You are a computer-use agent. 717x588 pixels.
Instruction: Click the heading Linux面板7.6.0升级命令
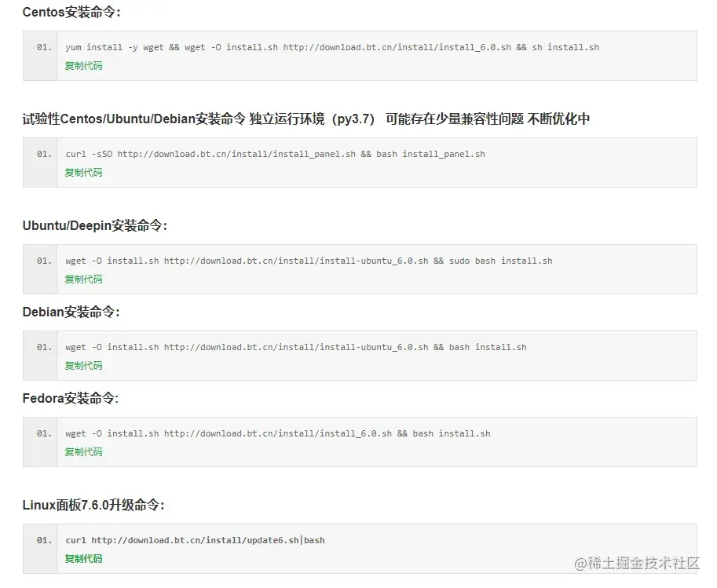click(x=93, y=505)
